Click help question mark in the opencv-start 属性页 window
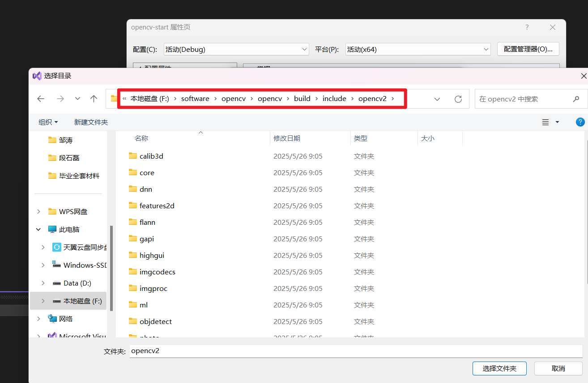The height and width of the screenshot is (383, 588). [527, 27]
